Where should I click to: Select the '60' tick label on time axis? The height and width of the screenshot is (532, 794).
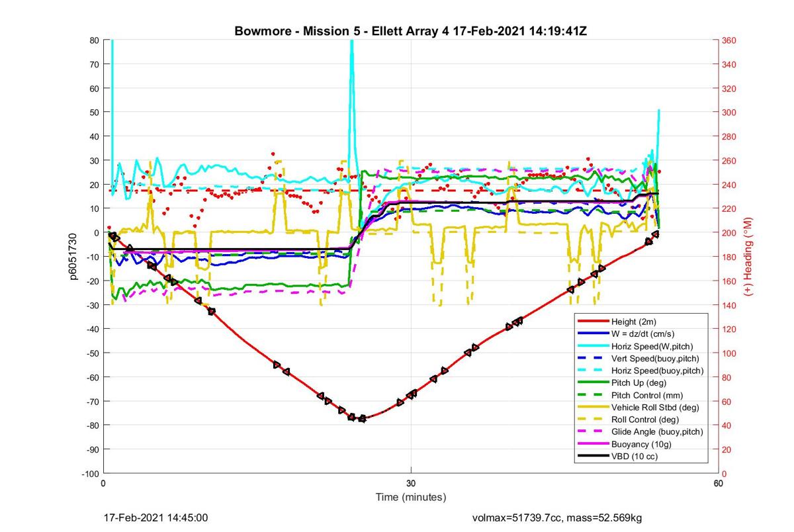(x=718, y=484)
